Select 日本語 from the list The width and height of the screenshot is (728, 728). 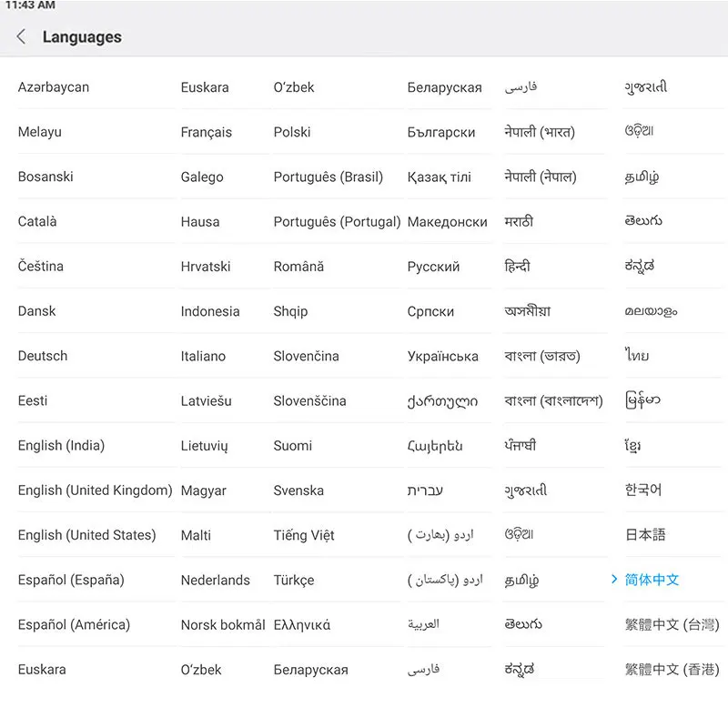(645, 535)
